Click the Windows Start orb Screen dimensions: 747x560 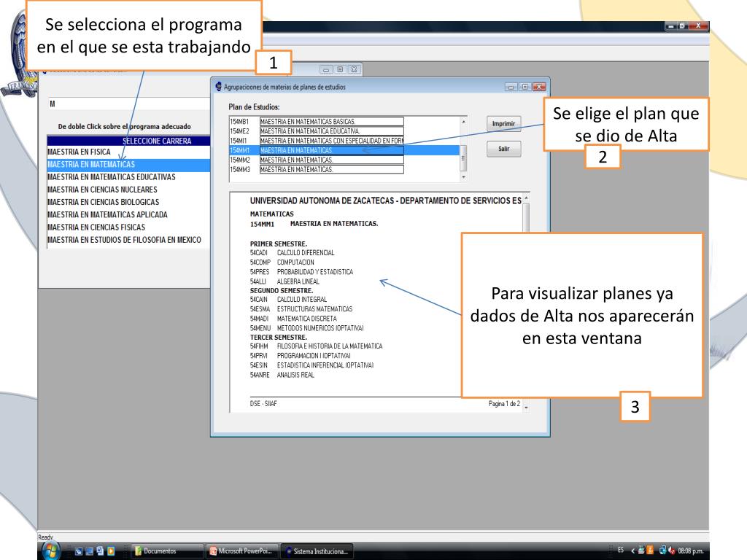[53, 550]
